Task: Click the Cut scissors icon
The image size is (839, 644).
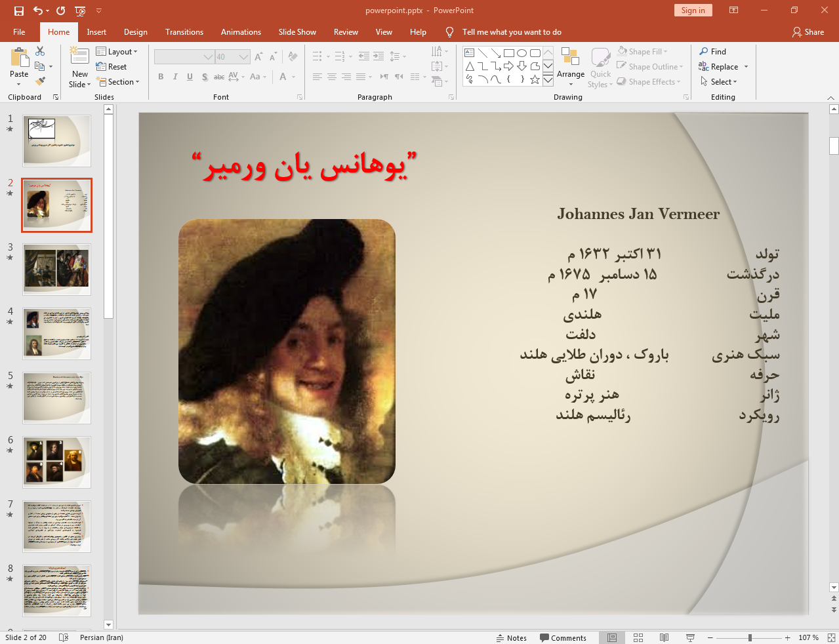Action: (40, 51)
